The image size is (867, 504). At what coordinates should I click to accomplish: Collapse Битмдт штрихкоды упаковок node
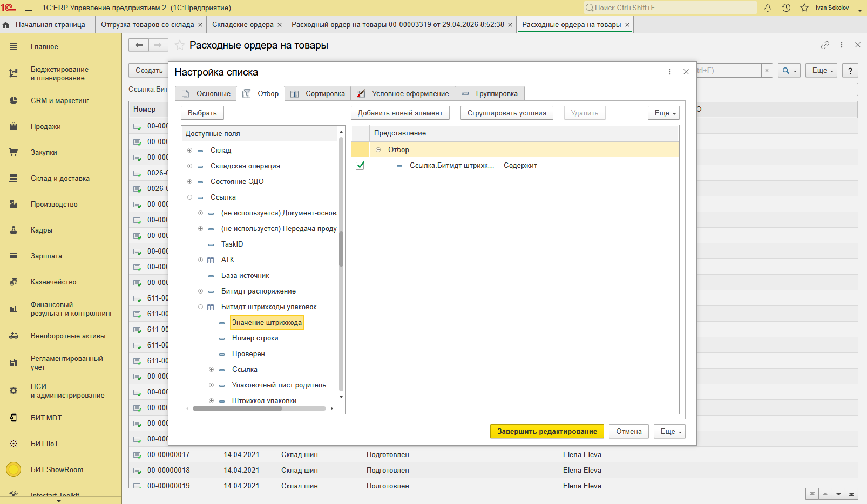coord(200,307)
